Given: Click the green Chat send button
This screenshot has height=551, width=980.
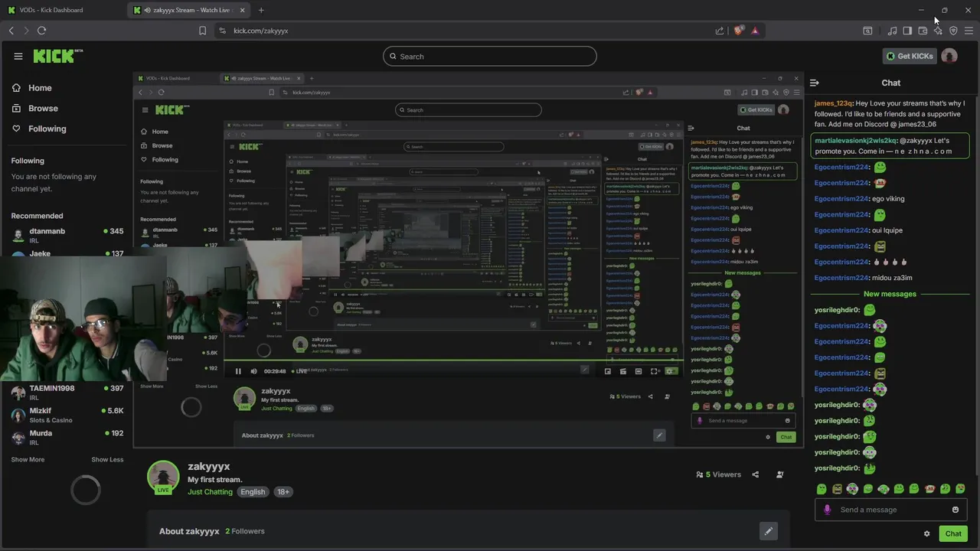Looking at the screenshot, I should 953,533.
